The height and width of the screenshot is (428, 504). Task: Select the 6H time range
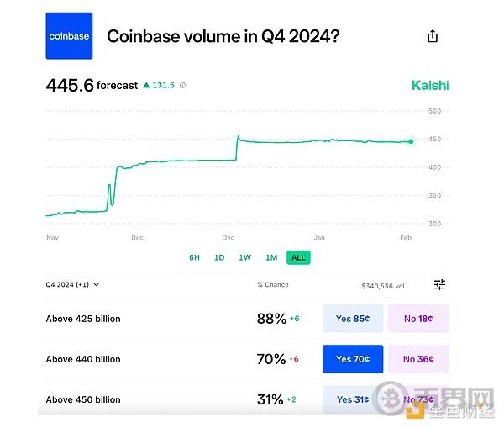pyautogui.click(x=194, y=257)
